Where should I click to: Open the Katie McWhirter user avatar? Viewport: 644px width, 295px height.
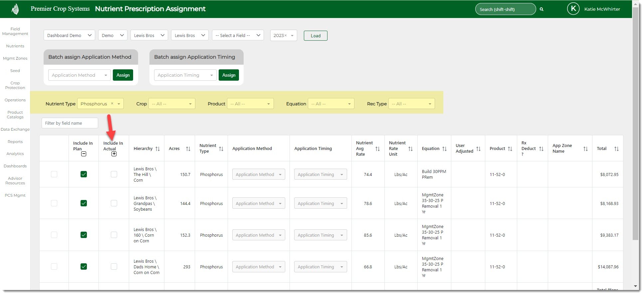pyautogui.click(x=573, y=9)
